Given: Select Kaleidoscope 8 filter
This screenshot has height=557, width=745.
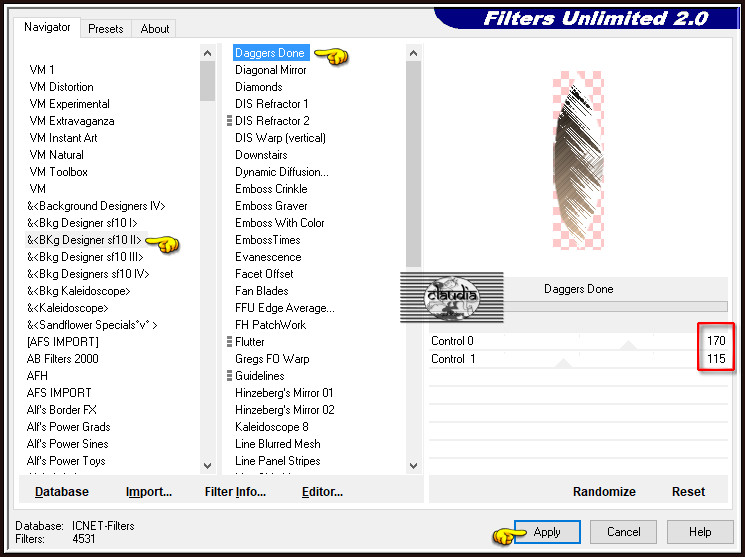Looking at the screenshot, I should tap(271, 427).
